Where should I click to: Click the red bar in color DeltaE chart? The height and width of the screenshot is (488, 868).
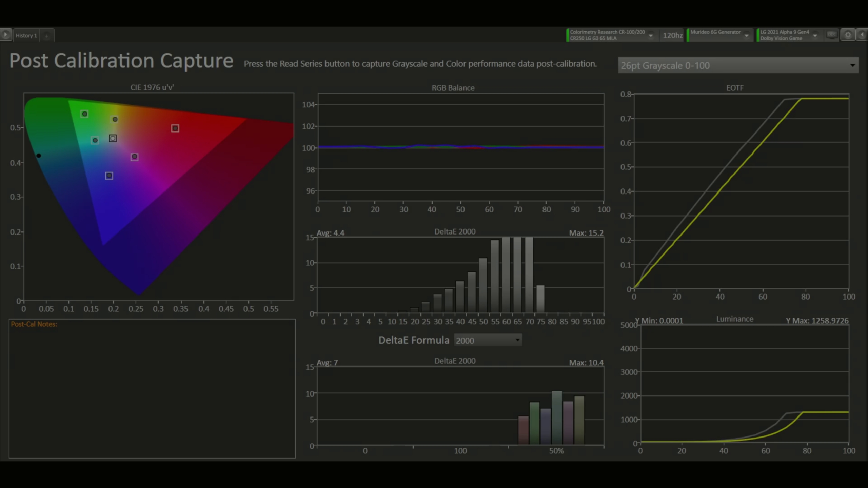coord(524,430)
